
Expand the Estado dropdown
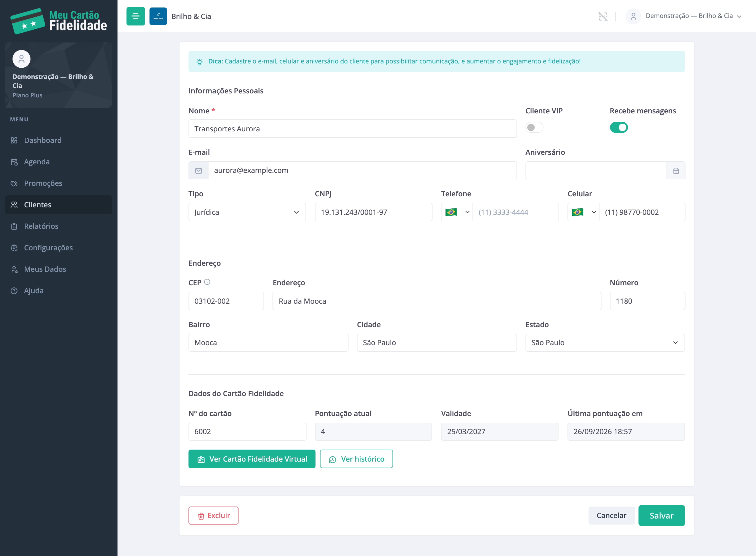[605, 343]
